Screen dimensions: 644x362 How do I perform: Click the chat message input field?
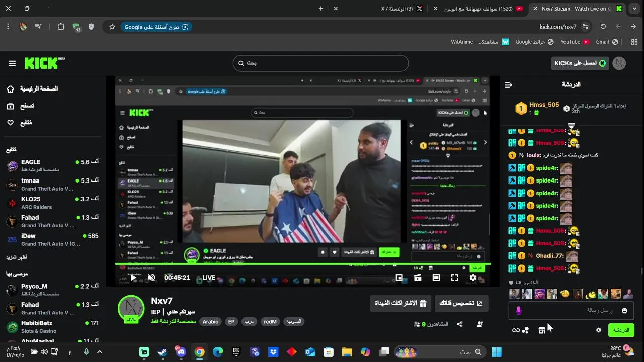(571, 311)
